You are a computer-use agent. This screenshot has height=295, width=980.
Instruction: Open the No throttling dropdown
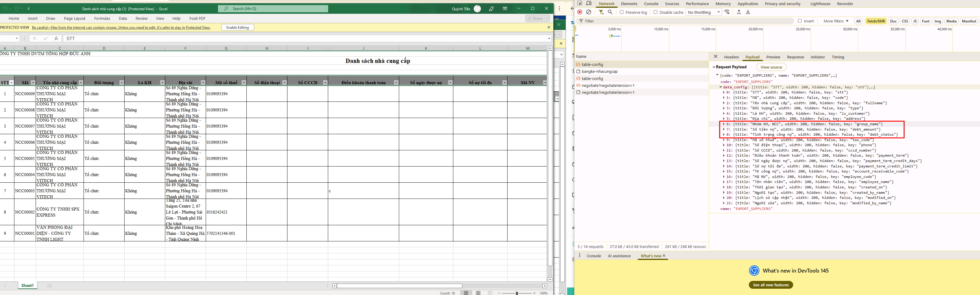pyautogui.click(x=703, y=12)
